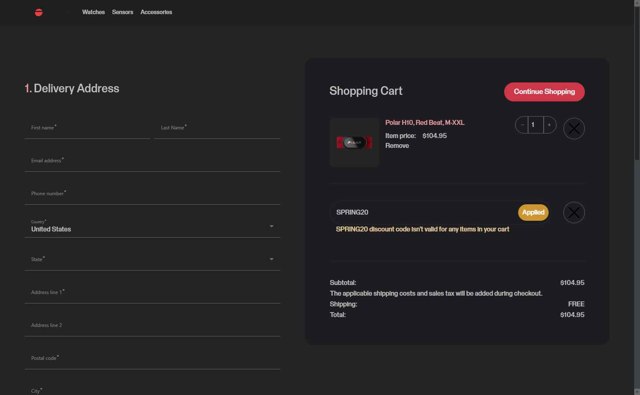This screenshot has width=640, height=395.
Task: Open the Watches menu
Action: tap(93, 12)
